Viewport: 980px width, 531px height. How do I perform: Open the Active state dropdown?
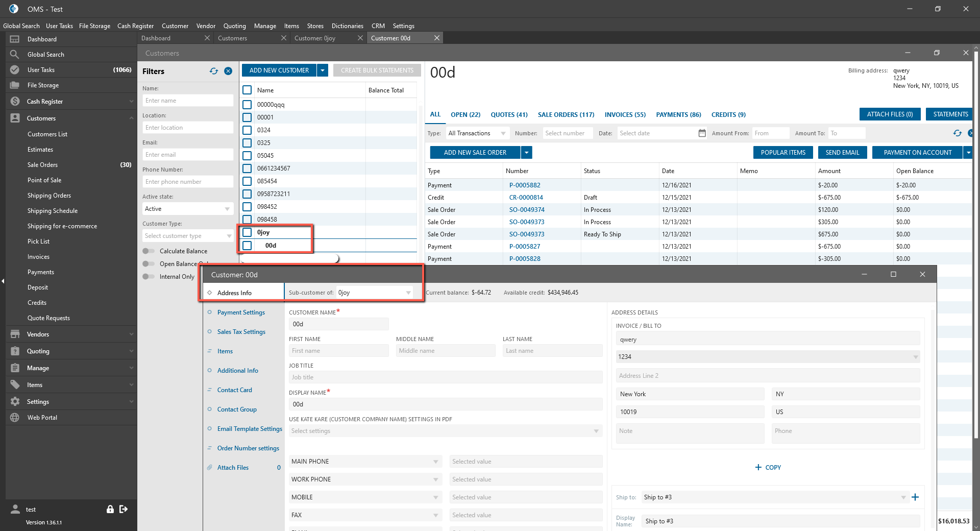click(187, 209)
